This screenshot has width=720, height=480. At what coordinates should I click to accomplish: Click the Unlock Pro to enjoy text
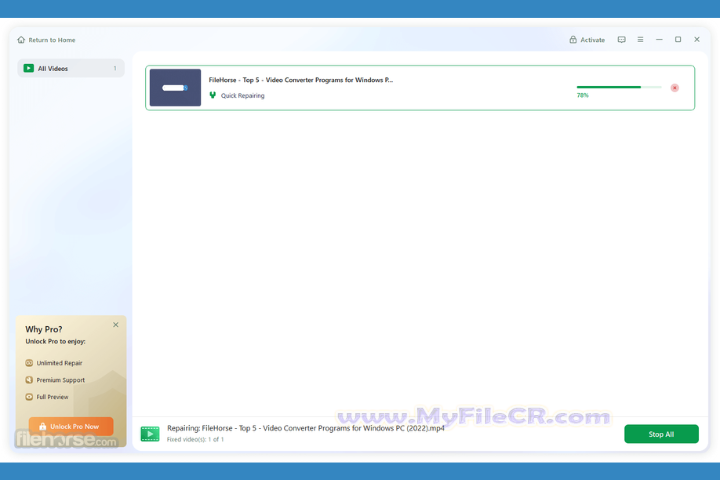pos(56,341)
